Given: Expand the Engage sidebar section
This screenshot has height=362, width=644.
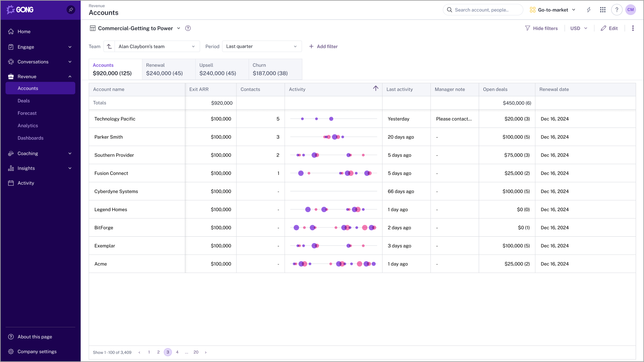Looking at the screenshot, I should click(x=70, y=47).
